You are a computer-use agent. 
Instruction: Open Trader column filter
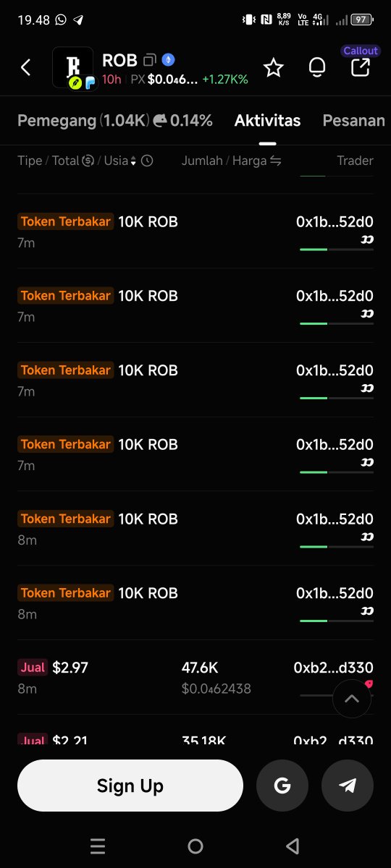[x=355, y=161]
